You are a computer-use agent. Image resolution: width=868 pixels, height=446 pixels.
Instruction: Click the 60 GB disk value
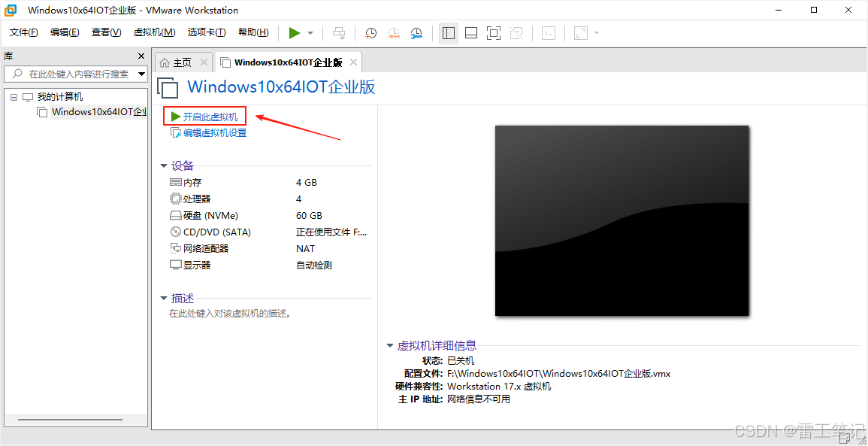pyautogui.click(x=309, y=216)
